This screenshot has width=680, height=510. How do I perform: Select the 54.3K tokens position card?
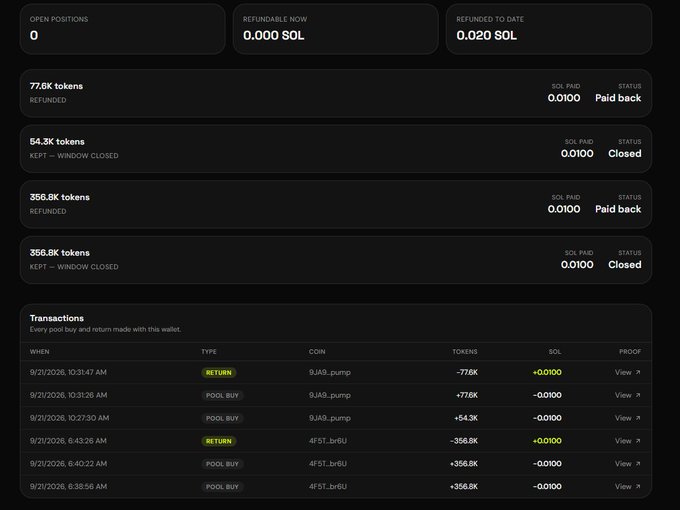tap(336, 149)
